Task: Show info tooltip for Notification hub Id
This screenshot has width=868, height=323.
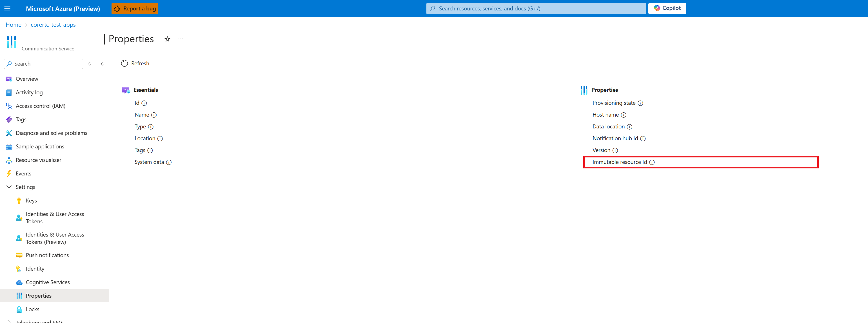Action: 643,139
